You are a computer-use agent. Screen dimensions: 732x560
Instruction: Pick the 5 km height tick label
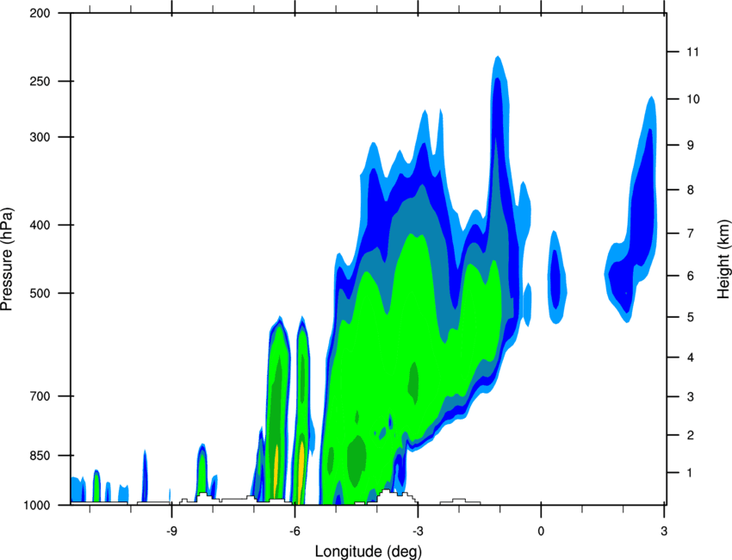(x=690, y=317)
